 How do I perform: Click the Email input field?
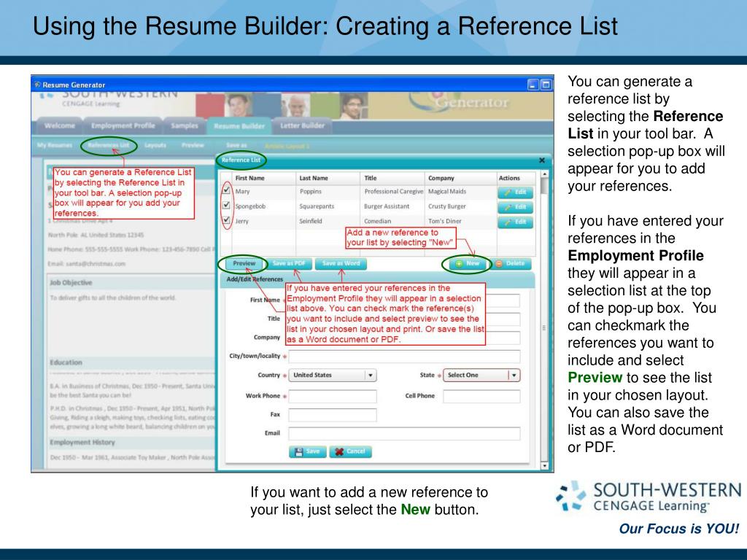click(404, 433)
